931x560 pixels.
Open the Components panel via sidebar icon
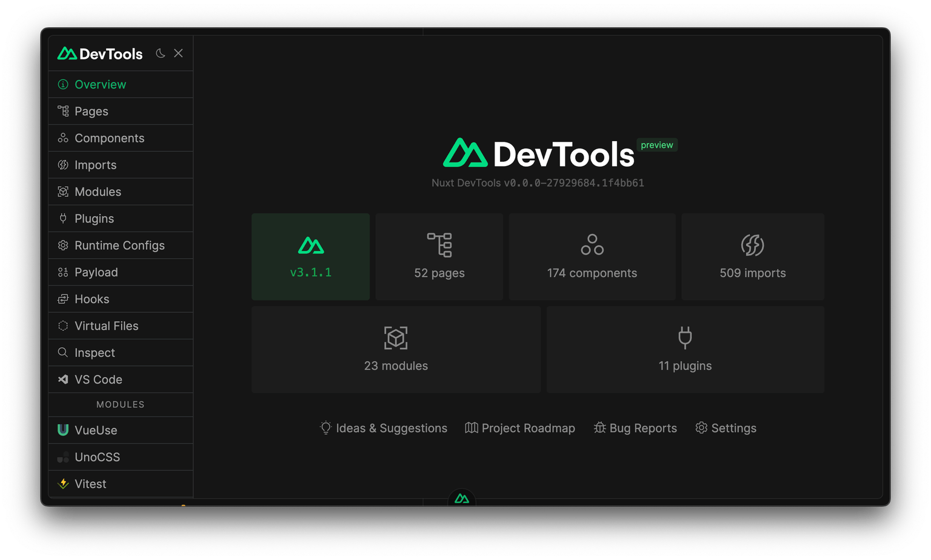[x=63, y=138]
